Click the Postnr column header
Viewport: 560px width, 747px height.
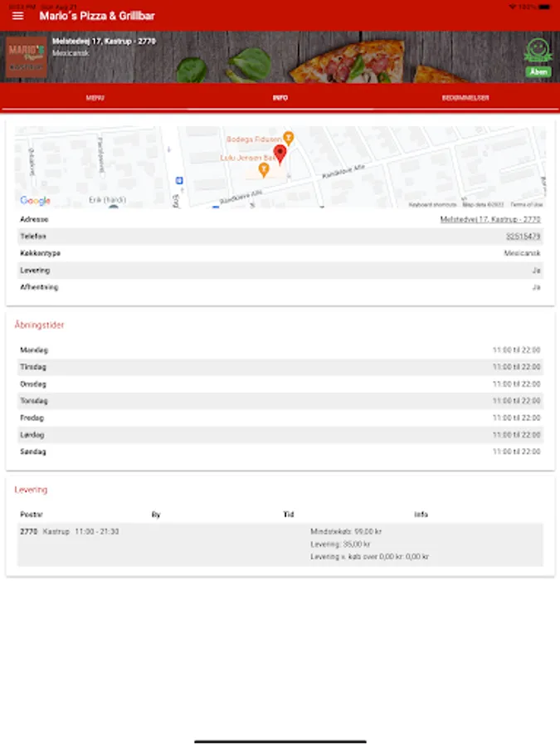point(32,515)
